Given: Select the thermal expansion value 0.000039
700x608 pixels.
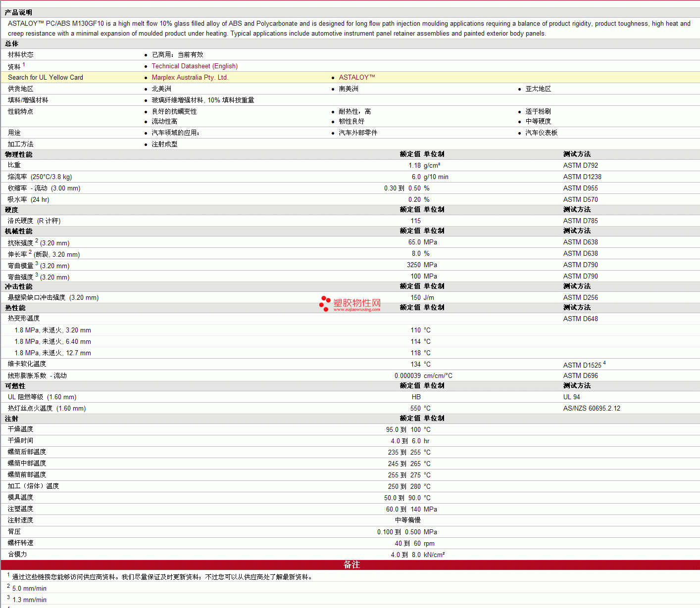Looking at the screenshot, I should click(x=407, y=375).
